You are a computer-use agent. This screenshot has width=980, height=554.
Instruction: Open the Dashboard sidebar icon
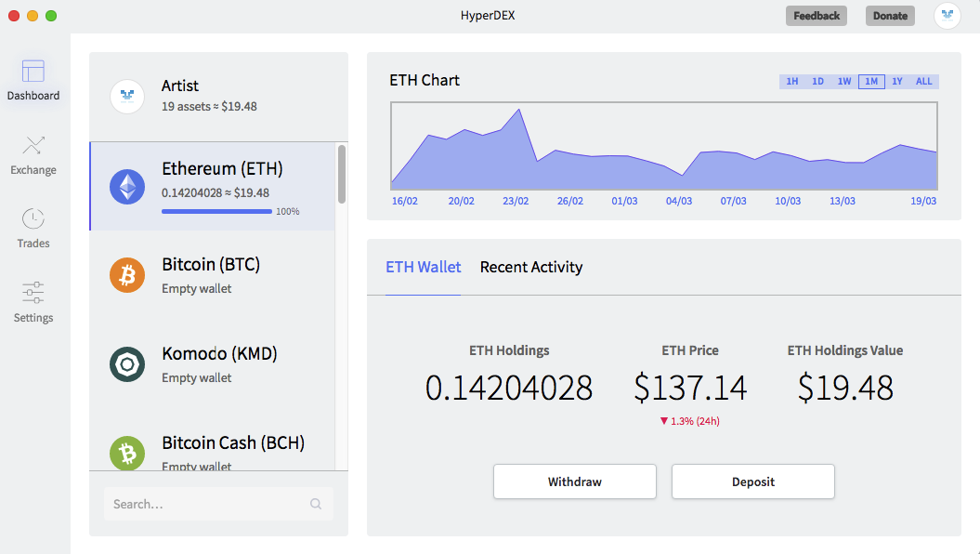(33, 72)
